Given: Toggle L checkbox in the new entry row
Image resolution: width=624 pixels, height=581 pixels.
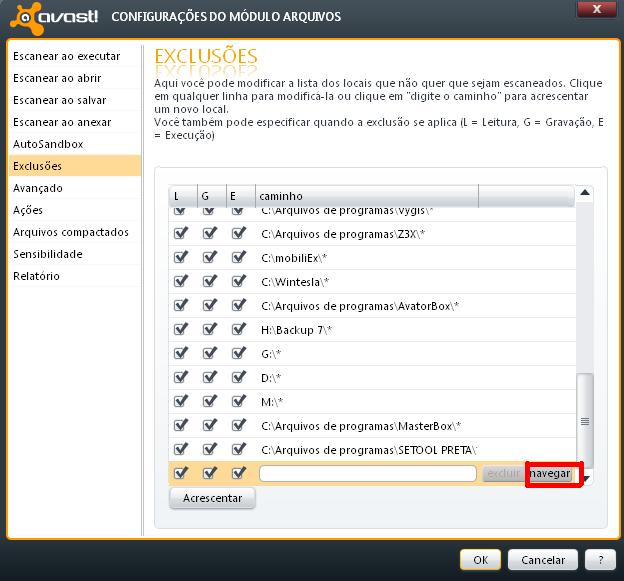Looking at the screenshot, I should (x=181, y=473).
